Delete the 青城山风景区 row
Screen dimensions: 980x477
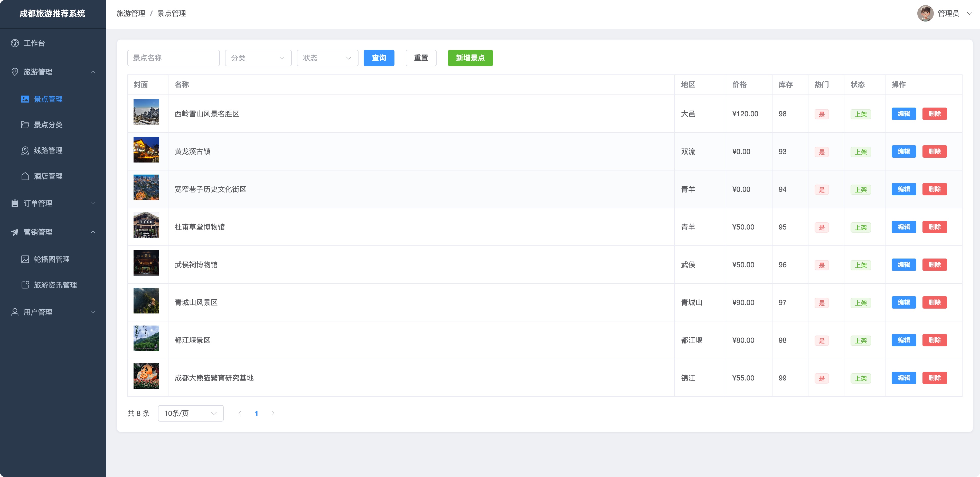[934, 302]
